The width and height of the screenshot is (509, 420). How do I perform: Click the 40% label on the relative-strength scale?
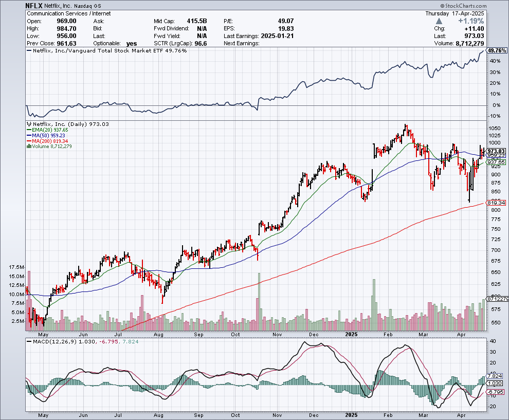click(x=495, y=61)
